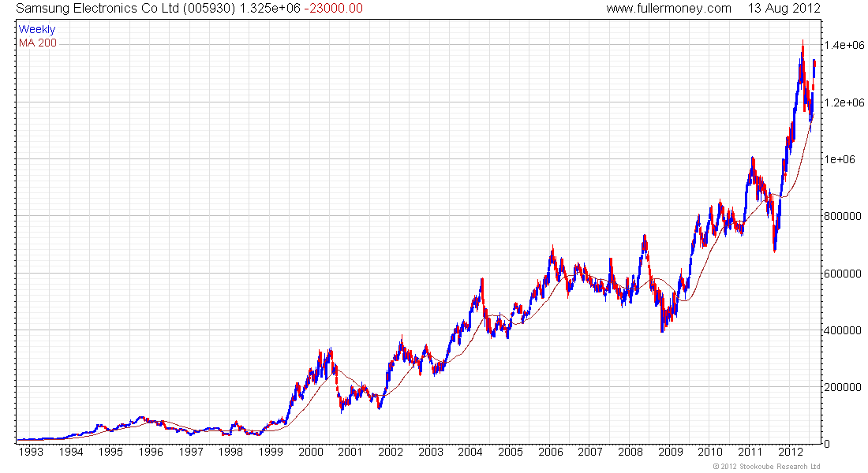This screenshot has width=868, height=473.
Task: Click the chart title 'Samsung Electronics Co Ltd (005930)'
Action: (125, 9)
